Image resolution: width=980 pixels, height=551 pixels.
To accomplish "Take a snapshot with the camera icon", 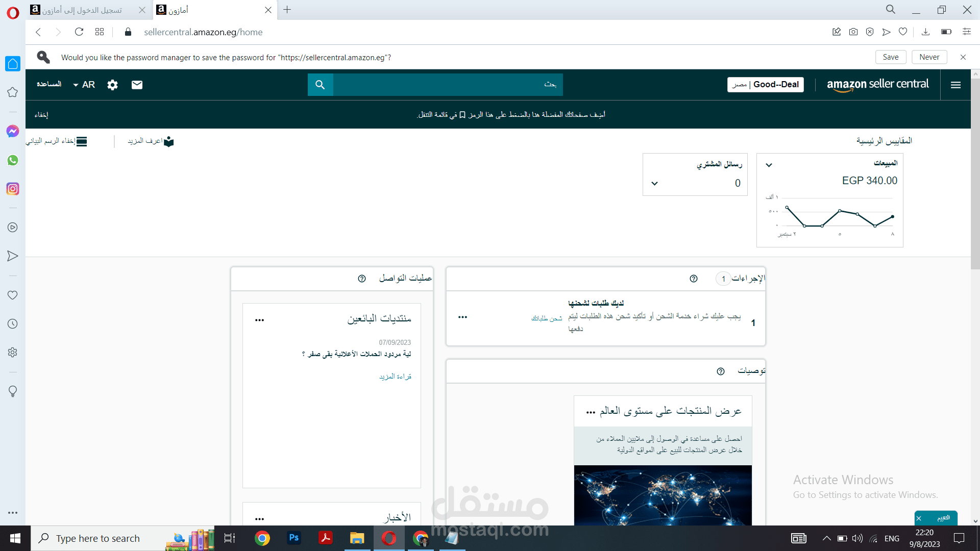I will 853,32.
